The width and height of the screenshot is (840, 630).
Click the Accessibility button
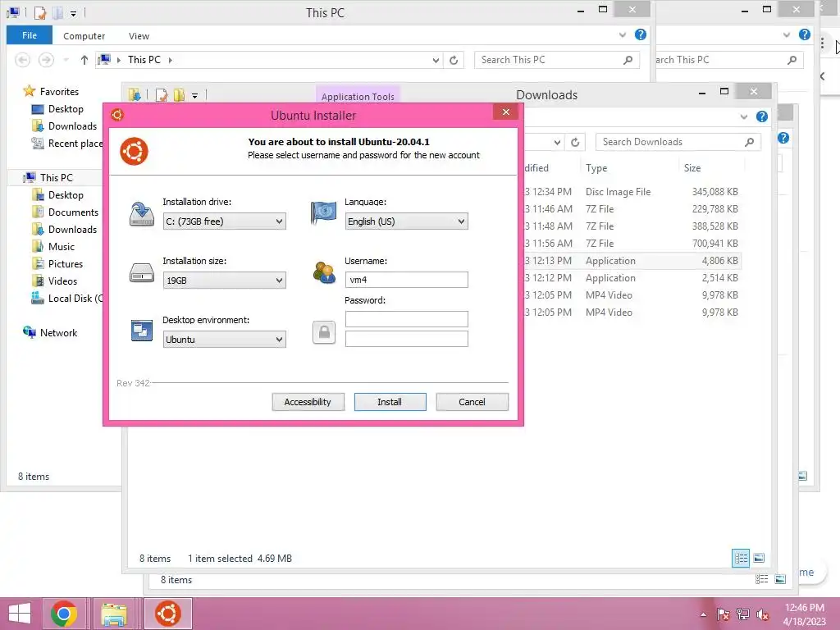(308, 402)
